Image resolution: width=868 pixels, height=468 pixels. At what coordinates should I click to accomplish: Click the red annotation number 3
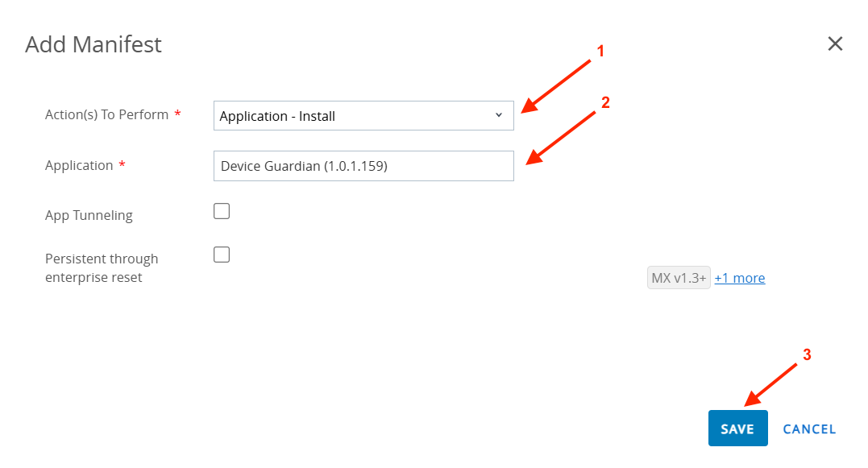point(806,354)
